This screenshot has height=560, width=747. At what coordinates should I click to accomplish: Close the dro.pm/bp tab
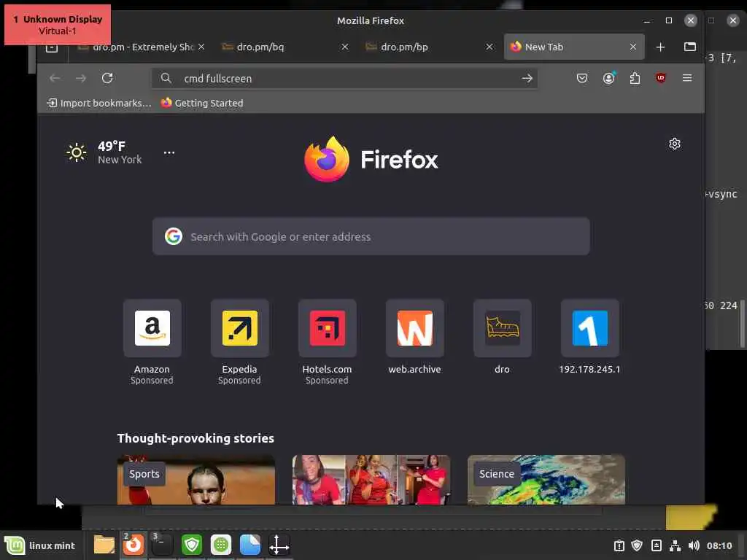click(x=489, y=47)
